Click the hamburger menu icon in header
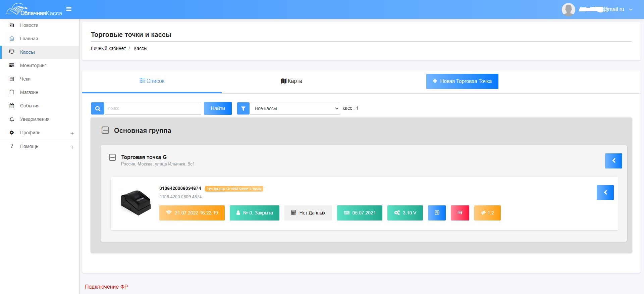The height and width of the screenshot is (294, 644). point(69,9)
